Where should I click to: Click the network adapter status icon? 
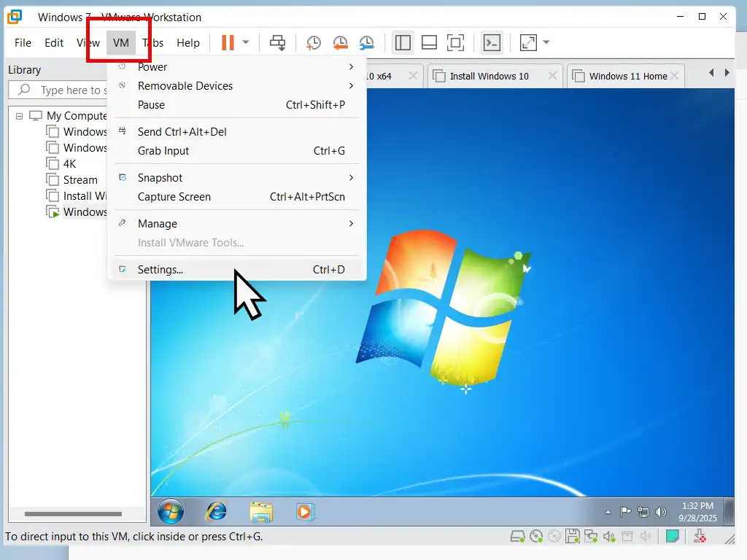(591, 537)
